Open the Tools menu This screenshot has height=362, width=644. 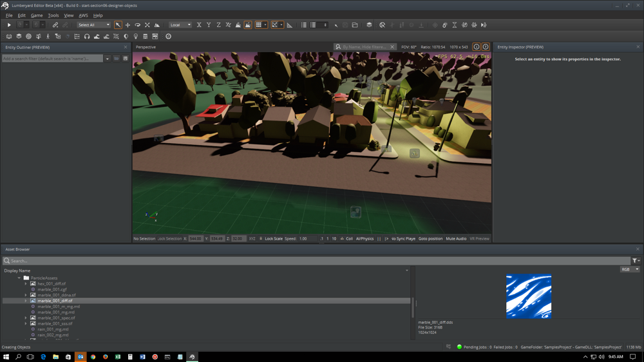tap(53, 15)
